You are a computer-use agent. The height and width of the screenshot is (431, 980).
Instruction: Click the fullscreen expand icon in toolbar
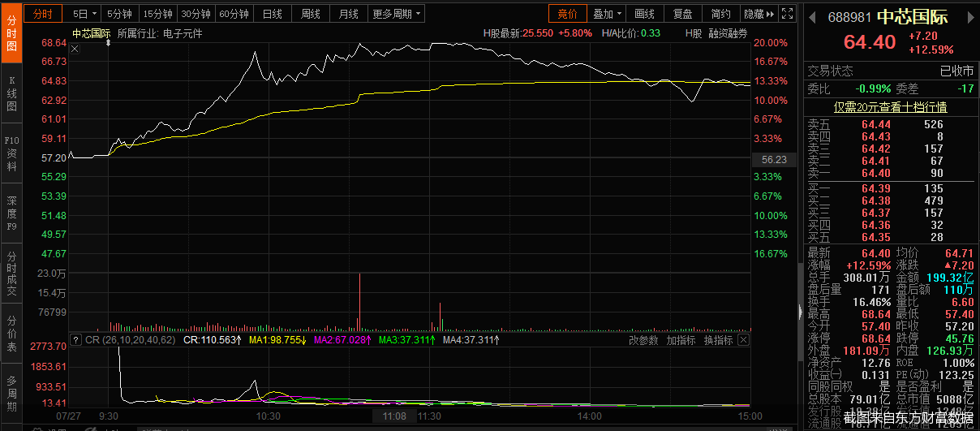[786, 14]
